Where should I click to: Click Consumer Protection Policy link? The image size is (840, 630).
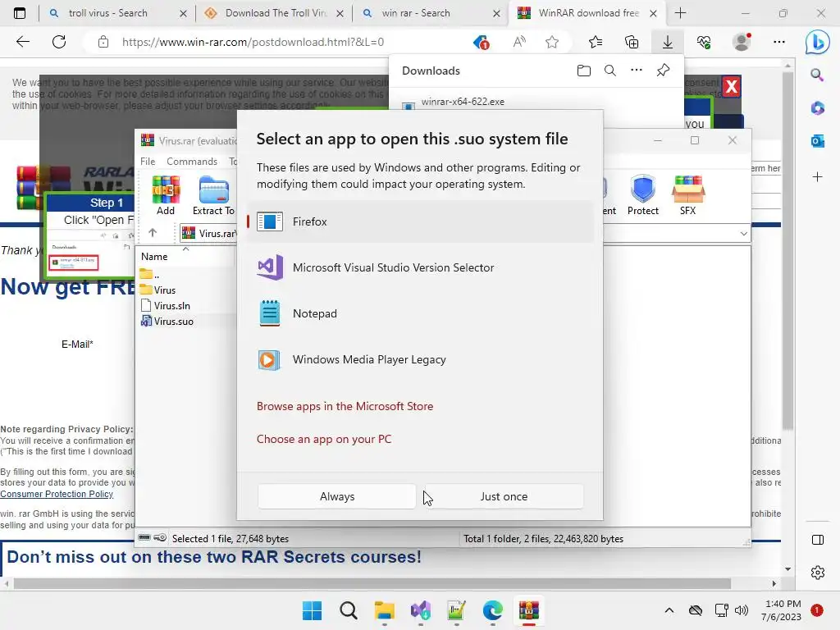coord(57,494)
